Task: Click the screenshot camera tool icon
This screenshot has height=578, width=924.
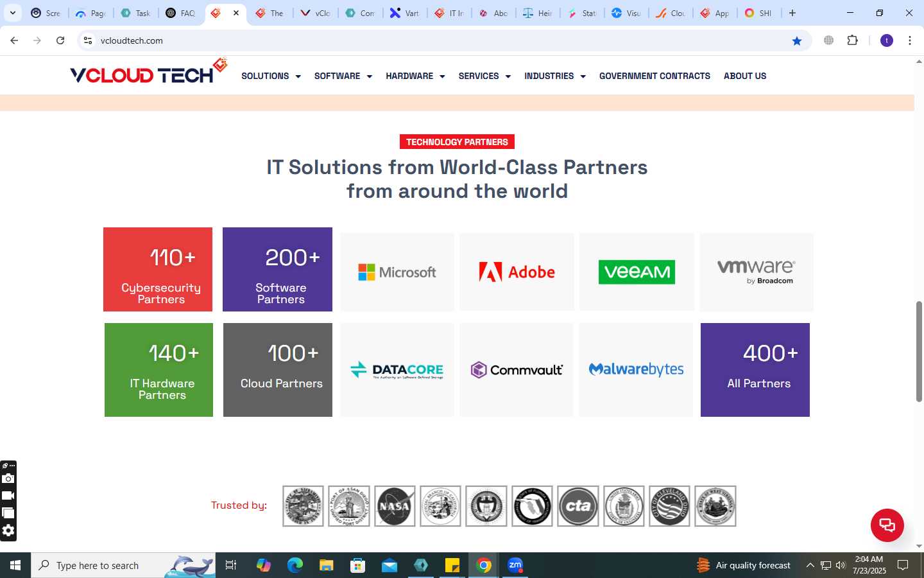Action: click(8, 478)
